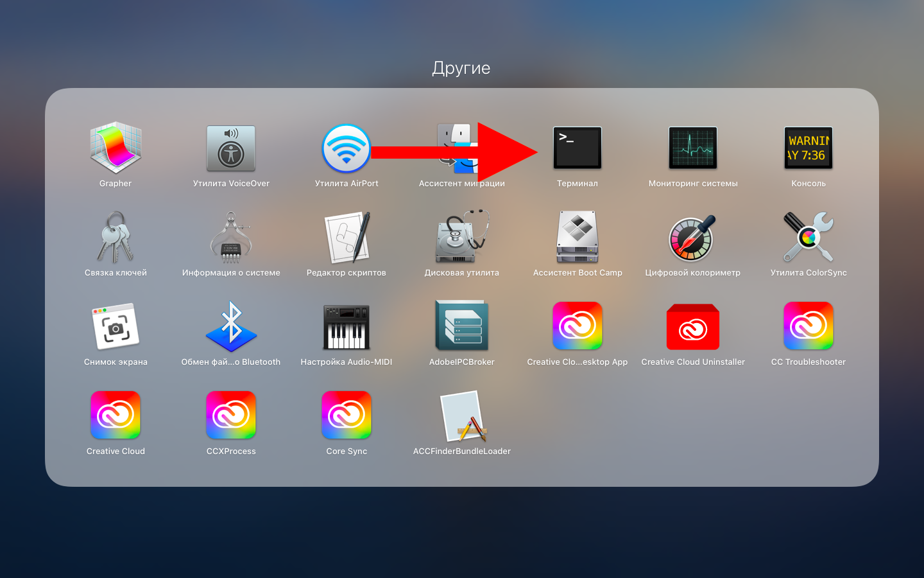Open Цифровой колориметр
This screenshot has height=578, width=924.
tap(693, 237)
